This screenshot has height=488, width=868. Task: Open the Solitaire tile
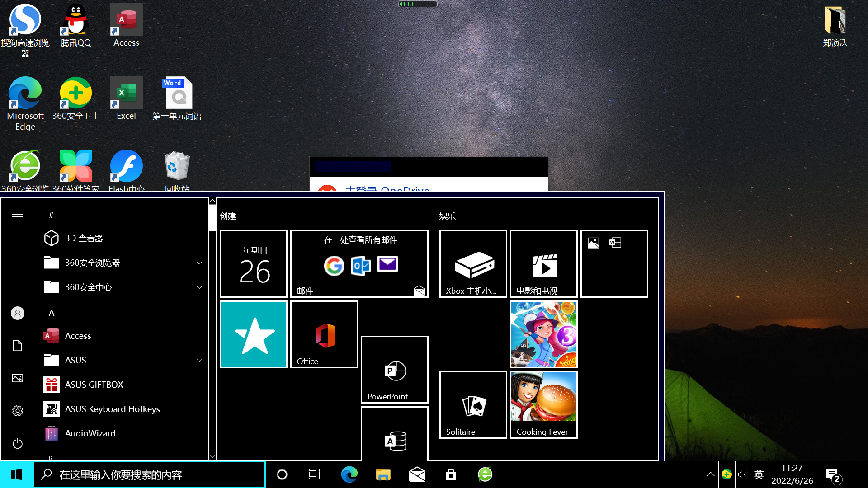(473, 405)
